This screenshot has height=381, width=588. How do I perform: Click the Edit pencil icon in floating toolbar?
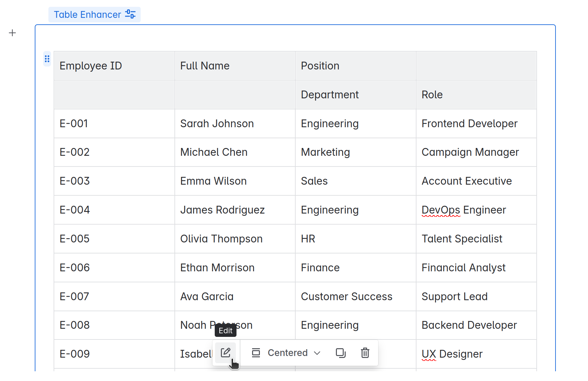[225, 353]
